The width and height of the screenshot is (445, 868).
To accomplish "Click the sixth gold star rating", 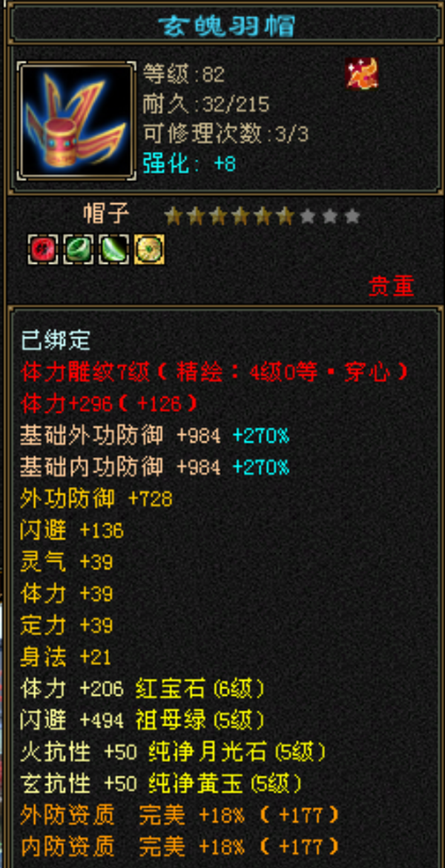I will [284, 216].
